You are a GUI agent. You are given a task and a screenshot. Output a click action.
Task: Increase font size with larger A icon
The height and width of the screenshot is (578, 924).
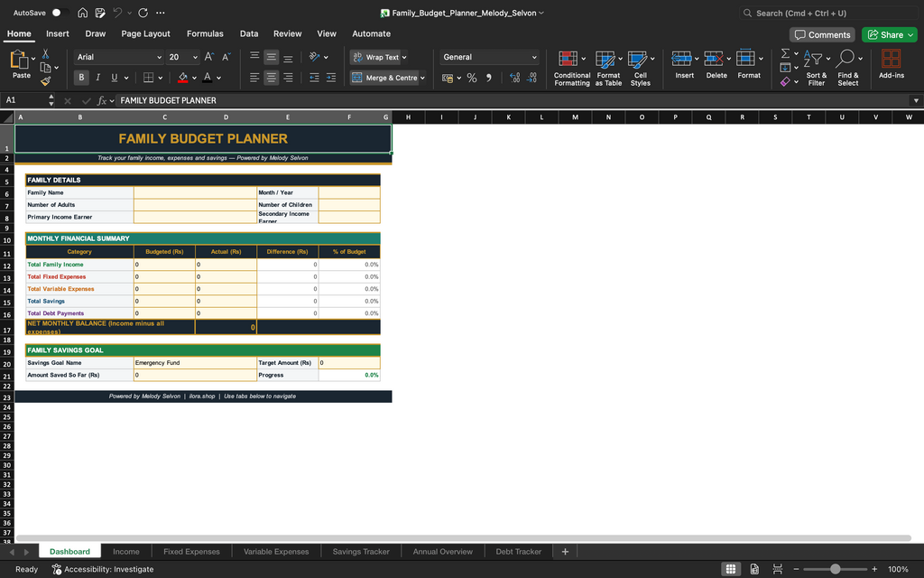(x=209, y=57)
